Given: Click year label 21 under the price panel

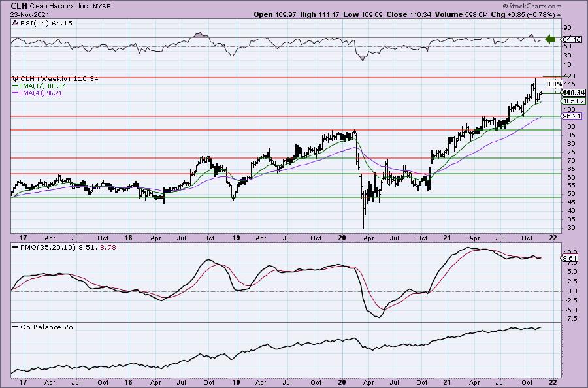Looking at the screenshot, I should pyautogui.click(x=446, y=238).
